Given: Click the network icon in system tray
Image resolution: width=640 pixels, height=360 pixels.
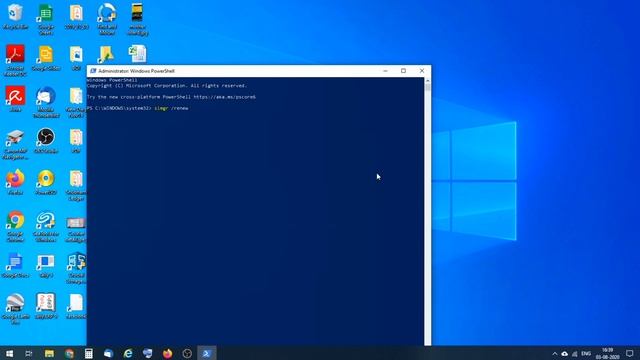Looking at the screenshot, I should pos(575,354).
